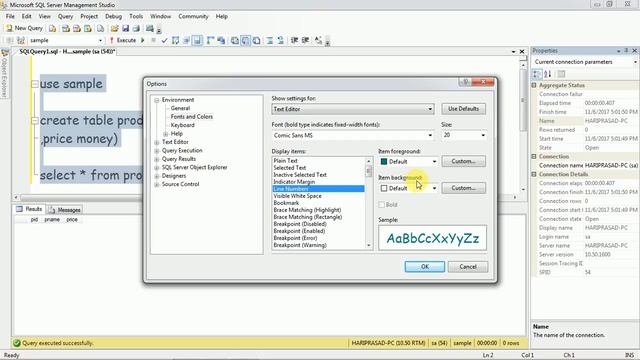Expand the Query Results tree node
Screen dimensions: 640x360
[157, 159]
